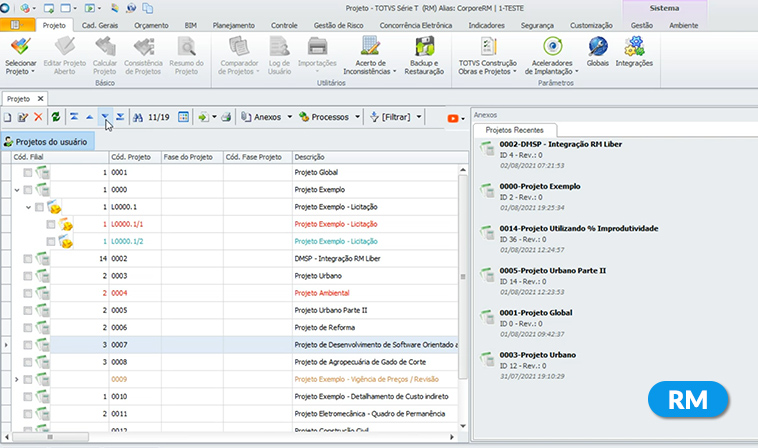This screenshot has width=758, height=448.
Task: Click the Projetos do usuário button
Action: tap(47, 141)
